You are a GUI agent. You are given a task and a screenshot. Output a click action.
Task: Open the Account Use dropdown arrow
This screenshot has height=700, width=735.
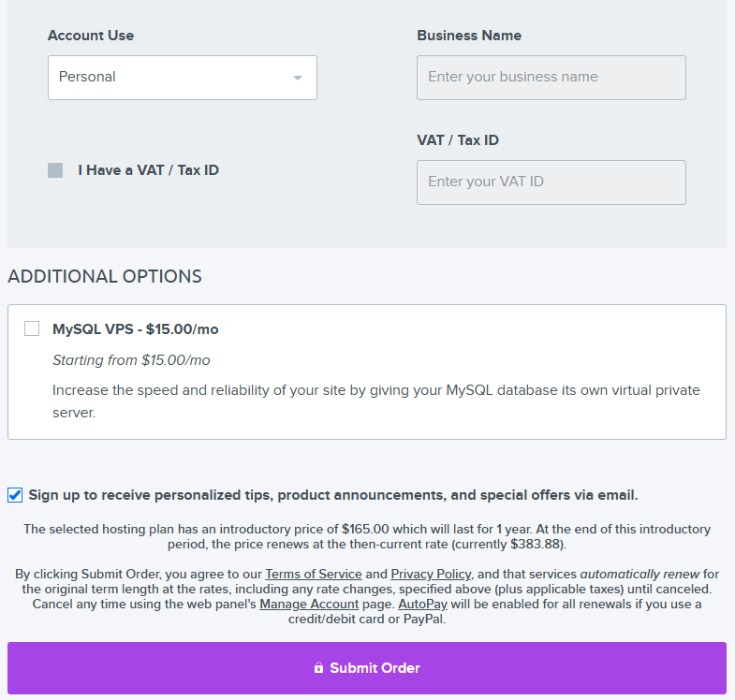(x=297, y=78)
